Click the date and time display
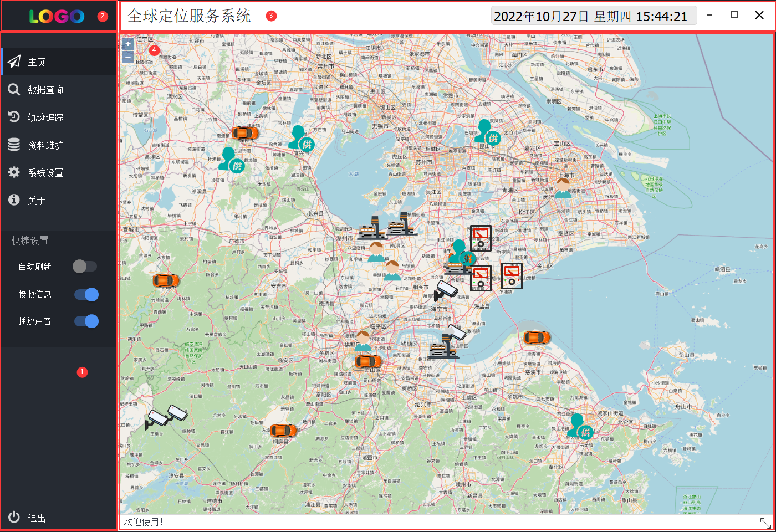 tap(594, 16)
